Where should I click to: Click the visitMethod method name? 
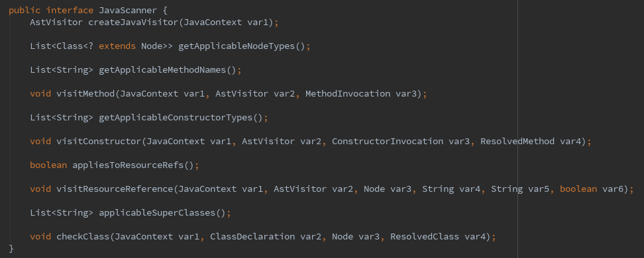coord(85,93)
